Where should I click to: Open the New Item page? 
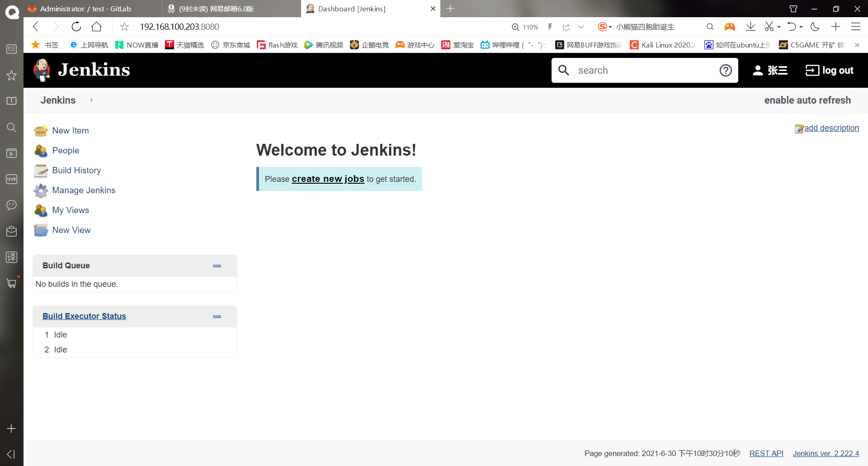pyautogui.click(x=70, y=130)
